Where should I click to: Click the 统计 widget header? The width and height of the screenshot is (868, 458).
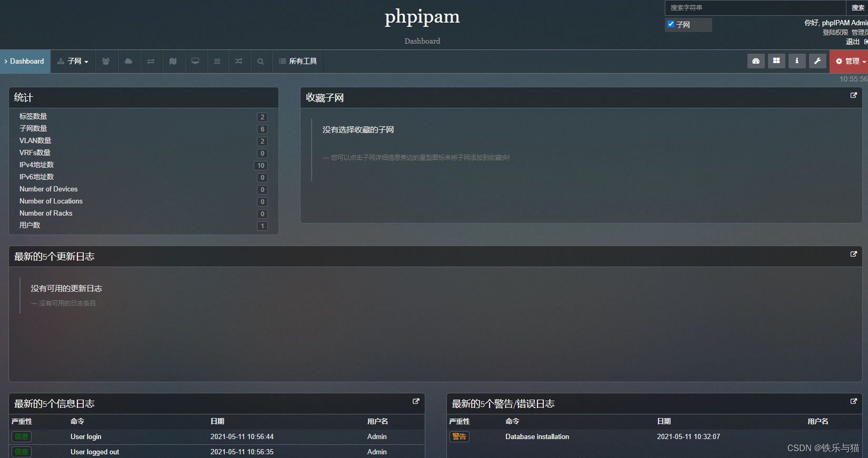click(x=144, y=98)
